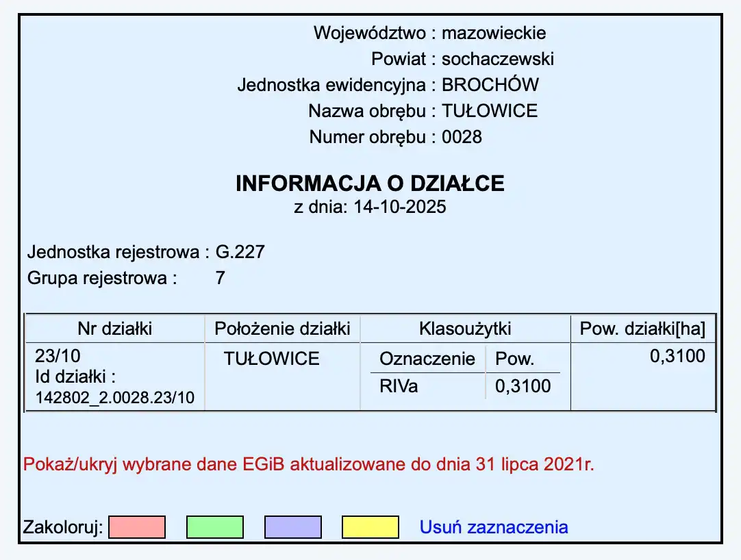The image size is (741, 560).
Task: Click TUŁOWICE in Położenie działki column
Action: click(272, 359)
